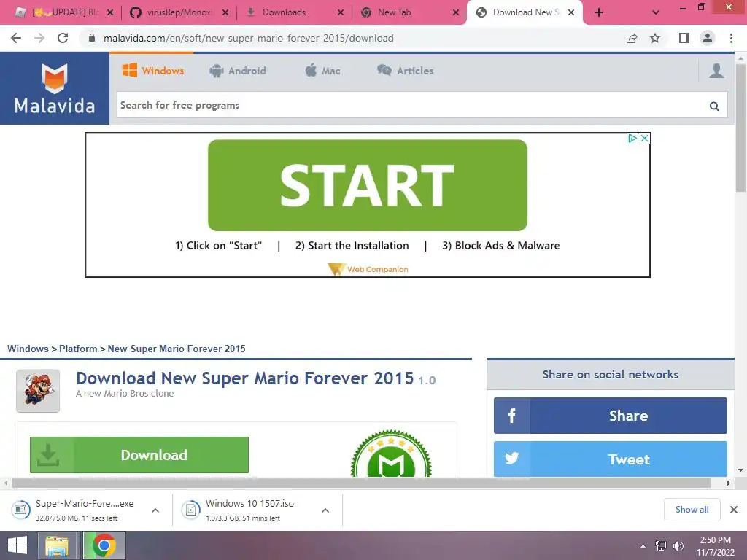This screenshot has width=747, height=560.
Task: Open the Malavida user account icon
Action: point(716,71)
